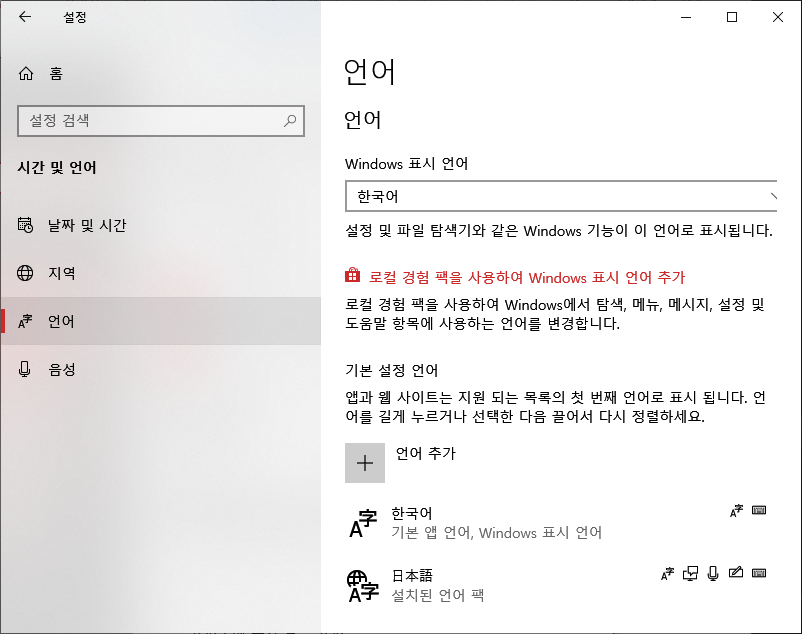Click 설치된 언어 팩 text under 日本語
The height and width of the screenshot is (634, 802).
coord(437,596)
